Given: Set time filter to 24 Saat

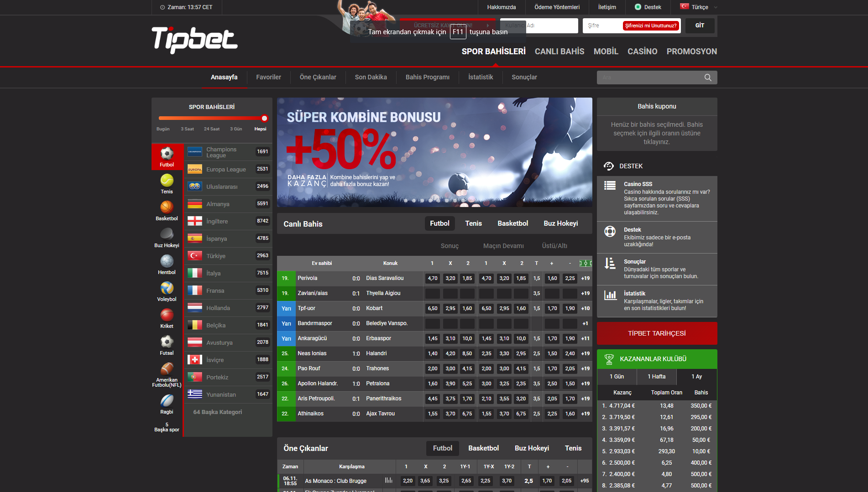Looking at the screenshot, I should [212, 129].
